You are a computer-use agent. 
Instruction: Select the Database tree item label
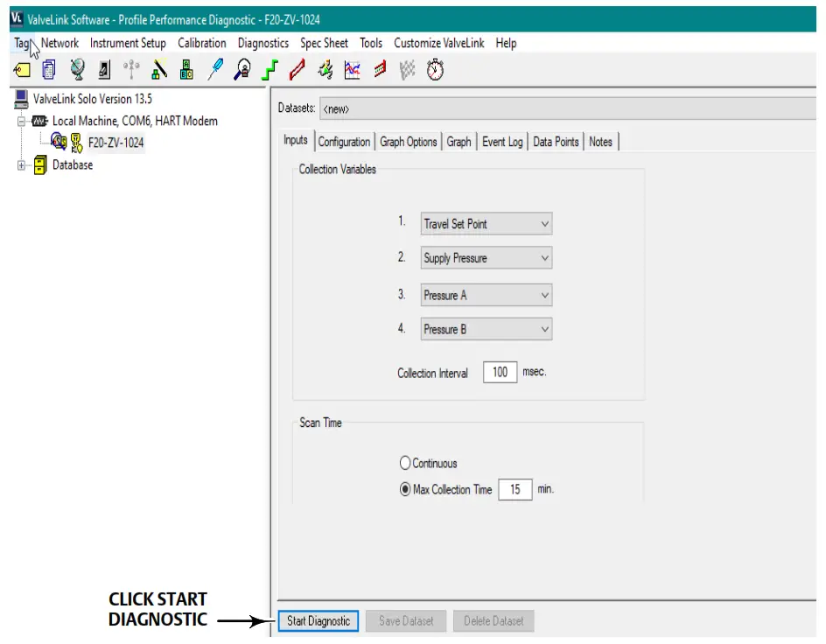pos(73,164)
